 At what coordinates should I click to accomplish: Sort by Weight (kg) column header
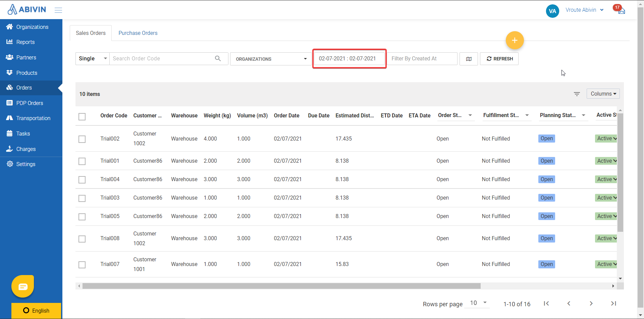coord(217,115)
